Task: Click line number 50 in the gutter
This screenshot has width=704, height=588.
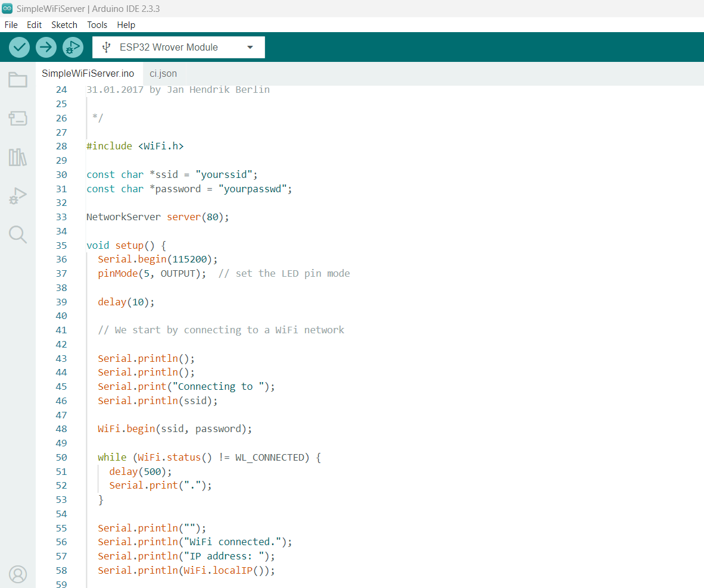Action: (61, 458)
